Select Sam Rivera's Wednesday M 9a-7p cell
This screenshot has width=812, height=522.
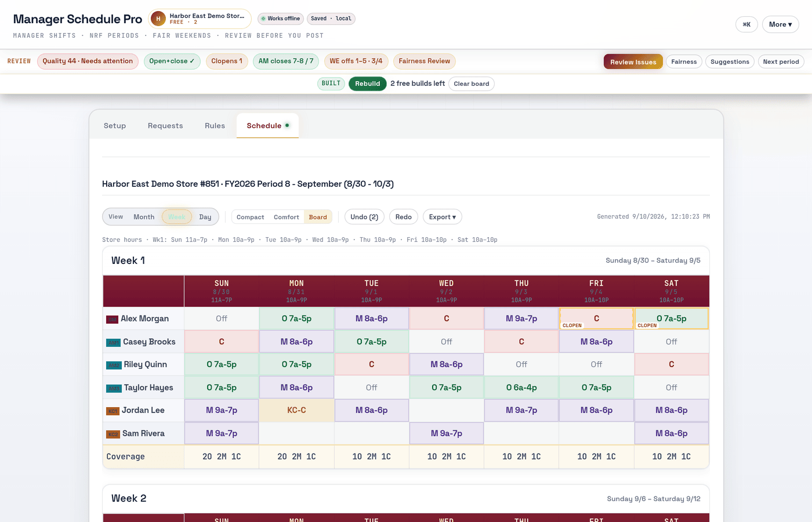click(447, 433)
